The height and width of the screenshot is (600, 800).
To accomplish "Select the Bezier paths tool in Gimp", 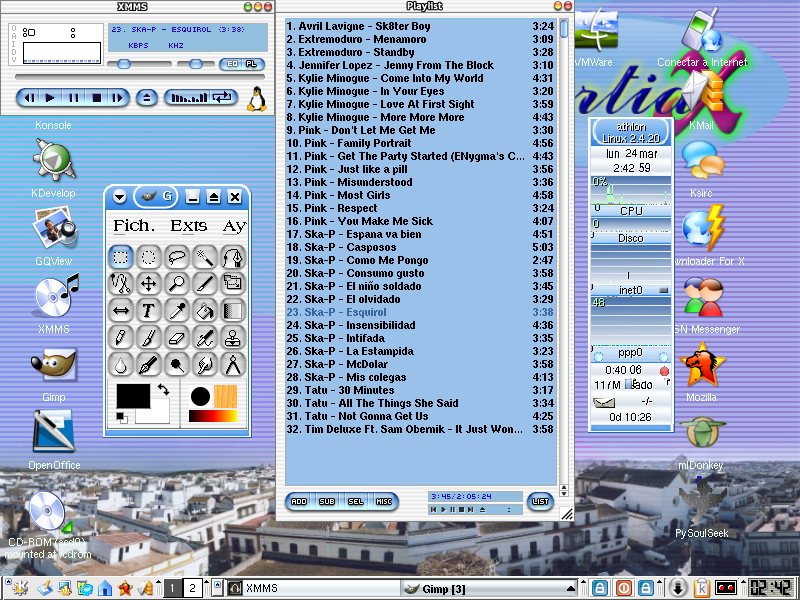I will point(233,257).
